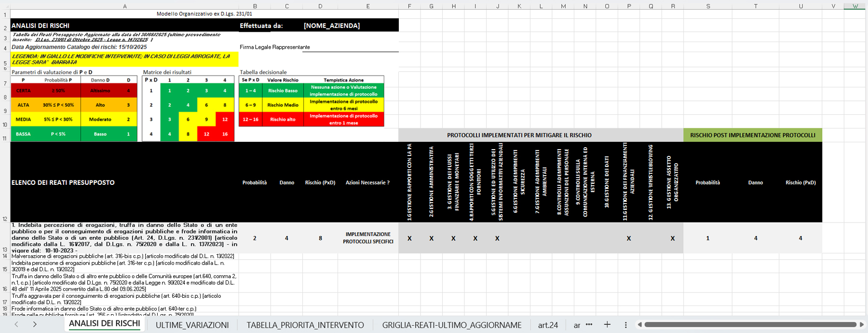Click the X under Gestione Rapporti con la PA
This screenshot has width=868, height=333.
coord(409,238)
